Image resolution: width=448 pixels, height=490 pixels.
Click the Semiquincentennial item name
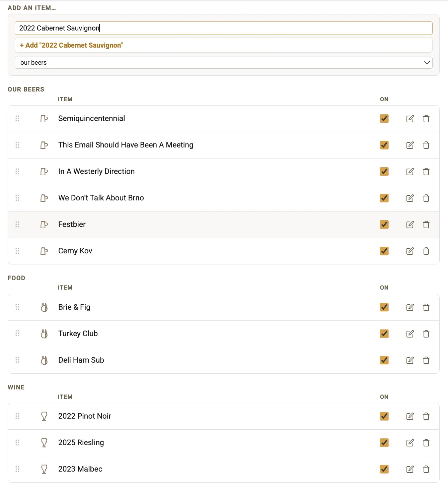91,118
